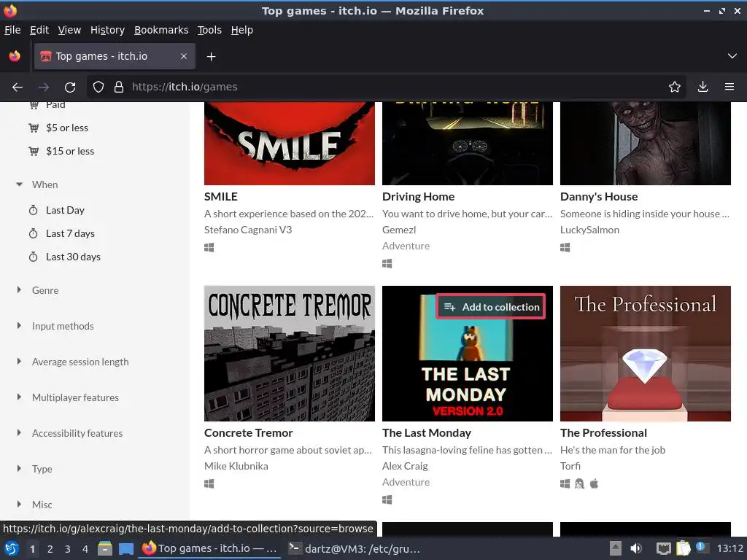This screenshot has width=747, height=560.
Task: Click the stopwatch icon beside Last Day
Action: pyautogui.click(x=34, y=210)
